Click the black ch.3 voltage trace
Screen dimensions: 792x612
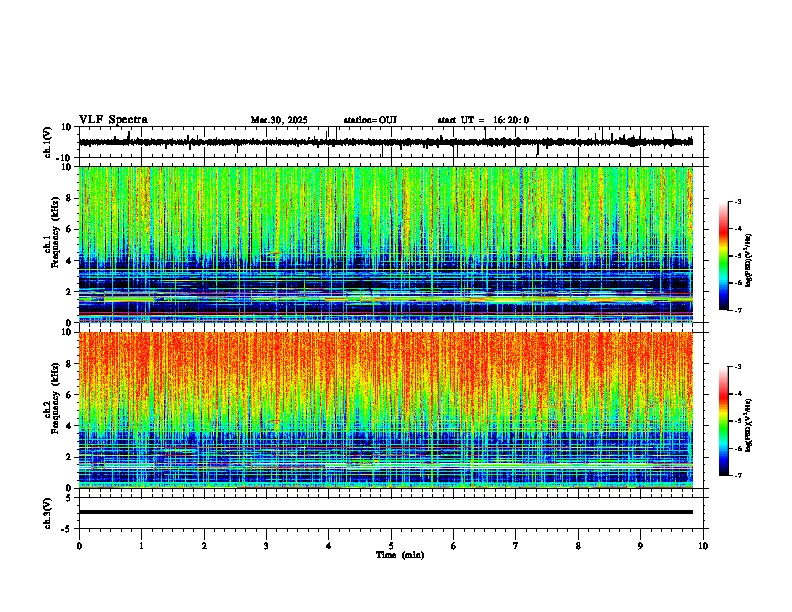pos(386,512)
